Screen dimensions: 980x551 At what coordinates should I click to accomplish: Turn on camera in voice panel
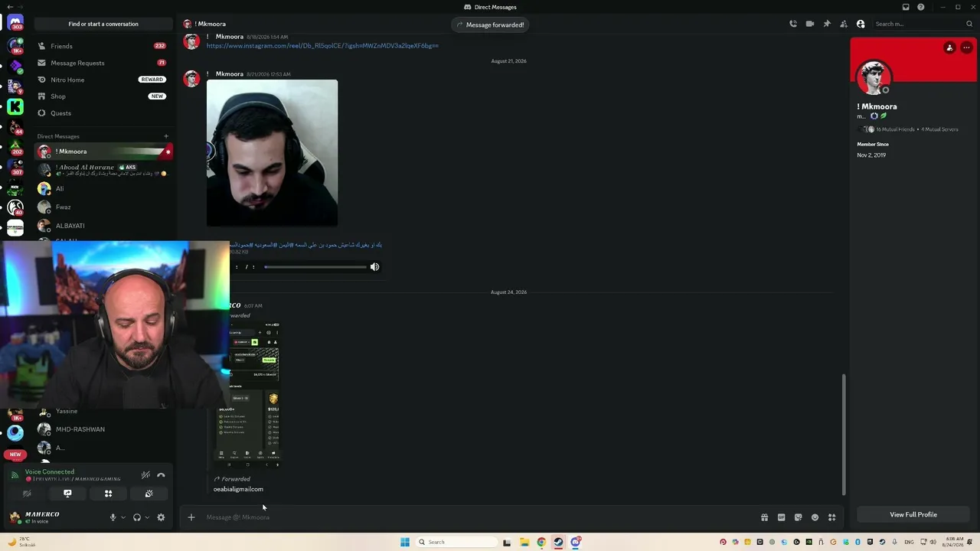coord(27,494)
